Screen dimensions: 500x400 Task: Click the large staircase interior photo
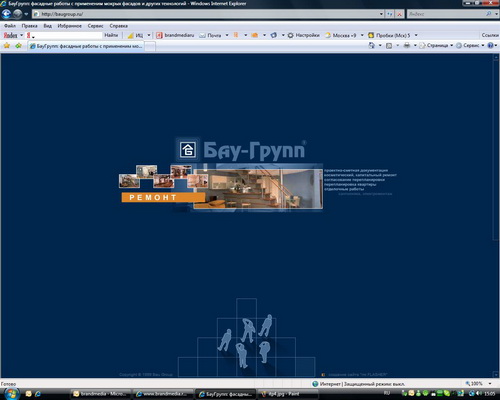pos(258,189)
